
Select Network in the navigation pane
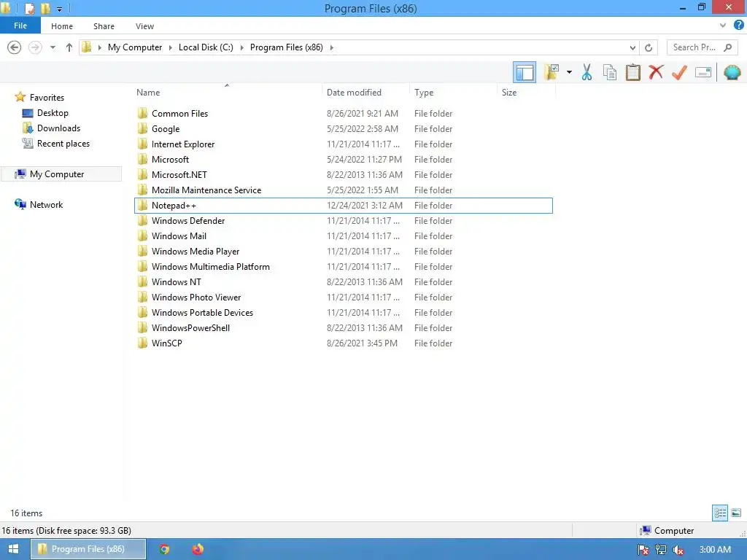click(46, 205)
